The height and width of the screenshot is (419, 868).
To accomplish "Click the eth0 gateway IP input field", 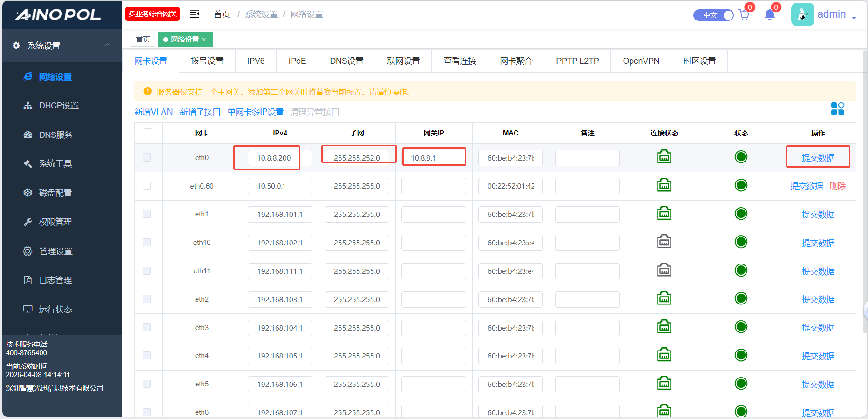I will pos(434,158).
